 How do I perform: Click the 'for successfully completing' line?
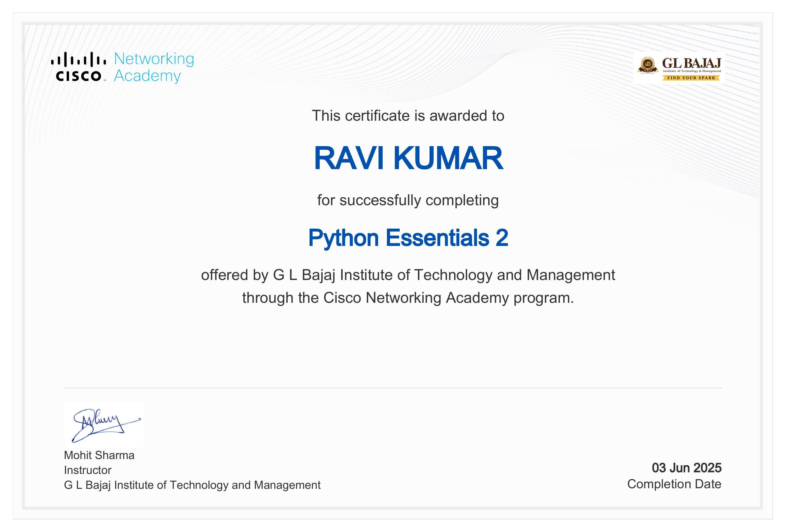pos(408,200)
